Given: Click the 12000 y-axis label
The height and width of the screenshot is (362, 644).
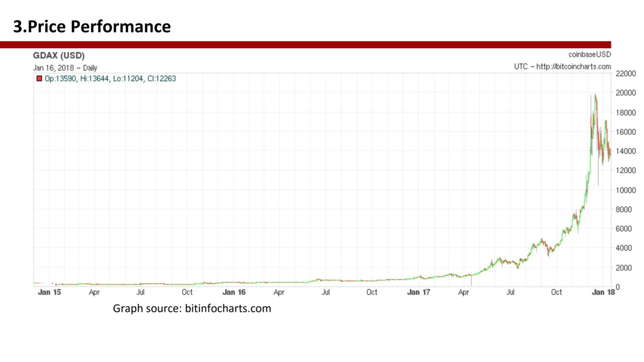Looking at the screenshot, I should pos(626,170).
